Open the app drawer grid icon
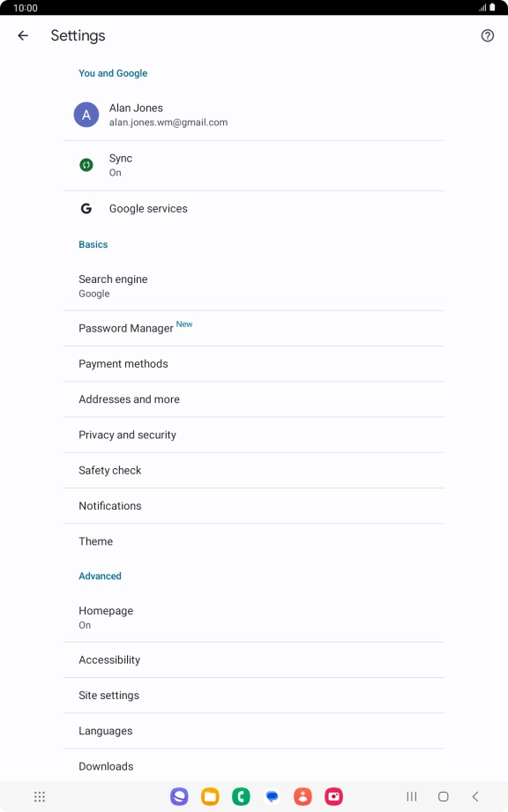Screen dimensions: 508x812 [40, 796]
